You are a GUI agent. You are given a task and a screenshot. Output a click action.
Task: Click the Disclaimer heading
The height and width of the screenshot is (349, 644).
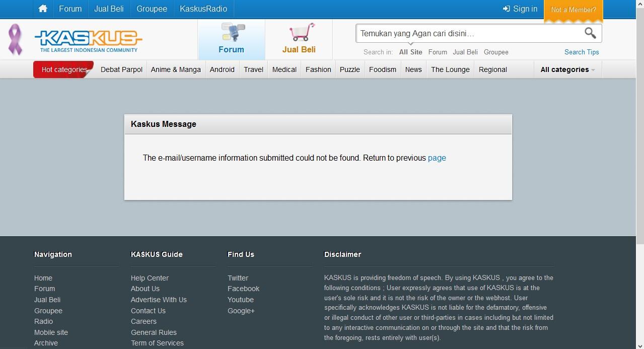click(x=342, y=254)
